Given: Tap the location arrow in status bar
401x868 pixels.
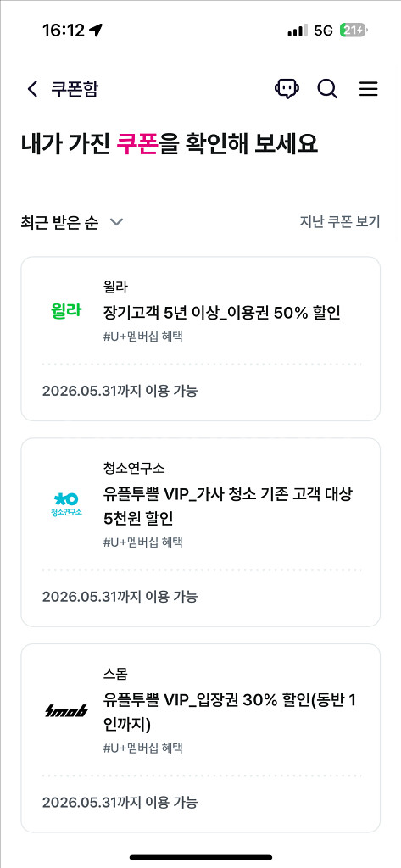Looking at the screenshot, I should point(96,31).
